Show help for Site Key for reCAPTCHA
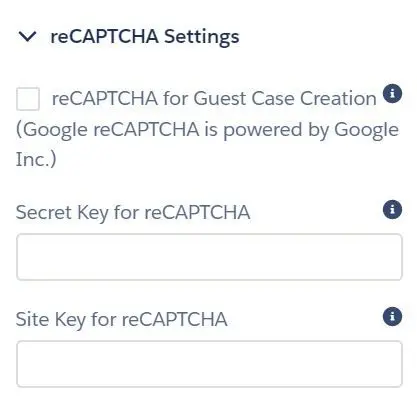Viewport: 417px width, 399px height. 392,316
